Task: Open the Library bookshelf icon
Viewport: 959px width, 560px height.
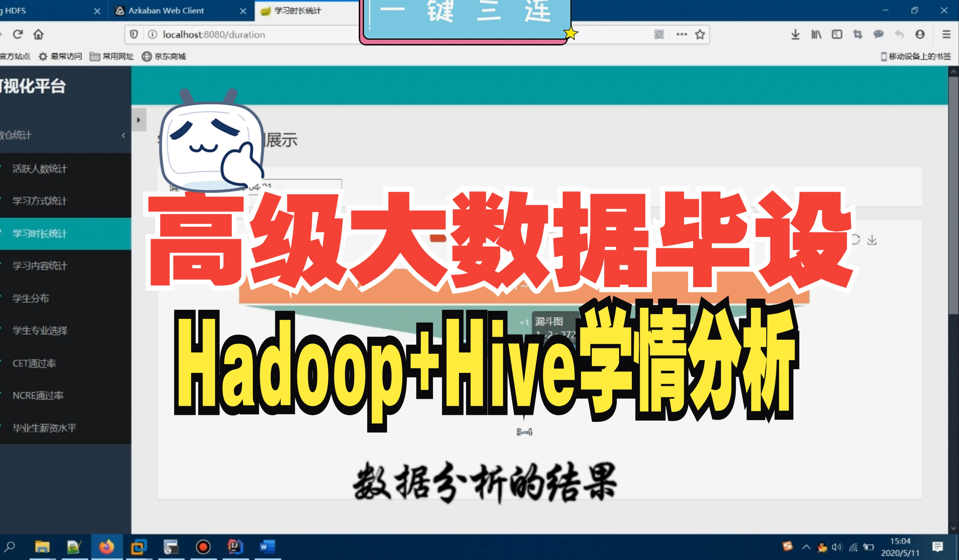Action: point(816,34)
